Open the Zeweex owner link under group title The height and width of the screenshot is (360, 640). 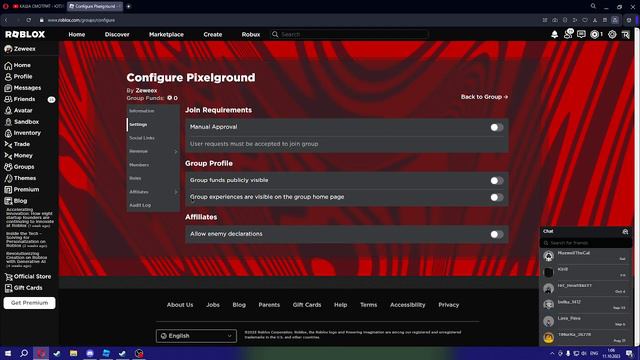pos(146,91)
